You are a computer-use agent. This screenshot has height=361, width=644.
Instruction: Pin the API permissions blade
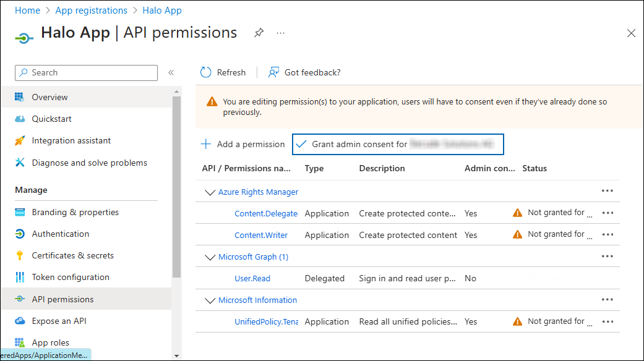[x=259, y=33]
